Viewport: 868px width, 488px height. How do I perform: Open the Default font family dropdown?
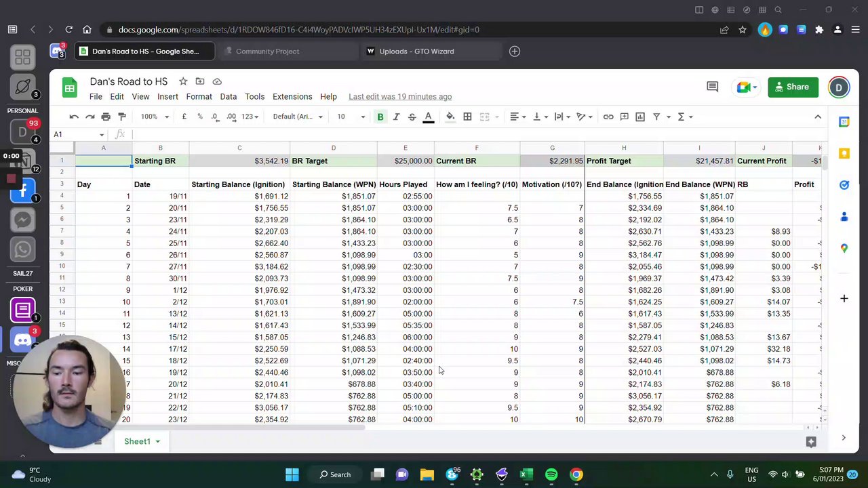[298, 117]
